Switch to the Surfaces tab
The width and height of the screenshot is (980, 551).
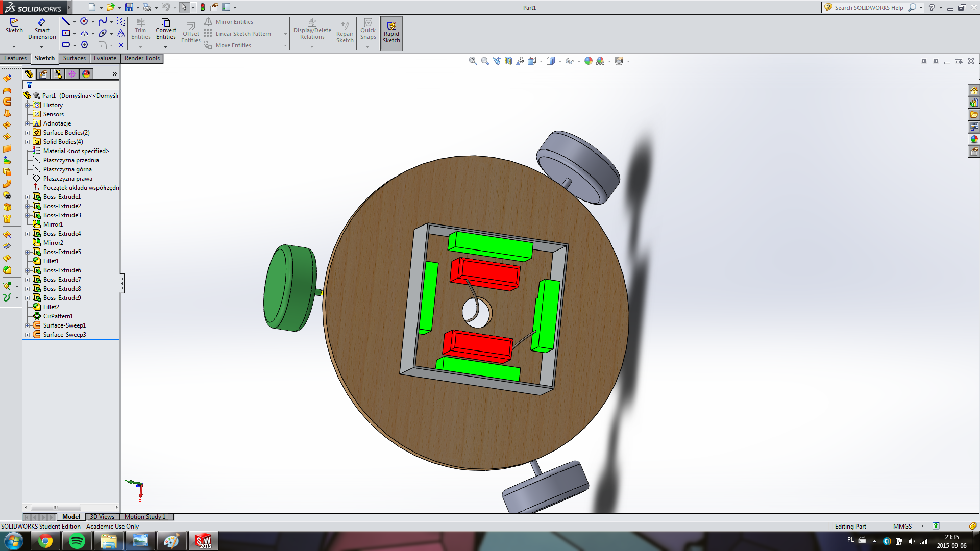pyautogui.click(x=75, y=58)
